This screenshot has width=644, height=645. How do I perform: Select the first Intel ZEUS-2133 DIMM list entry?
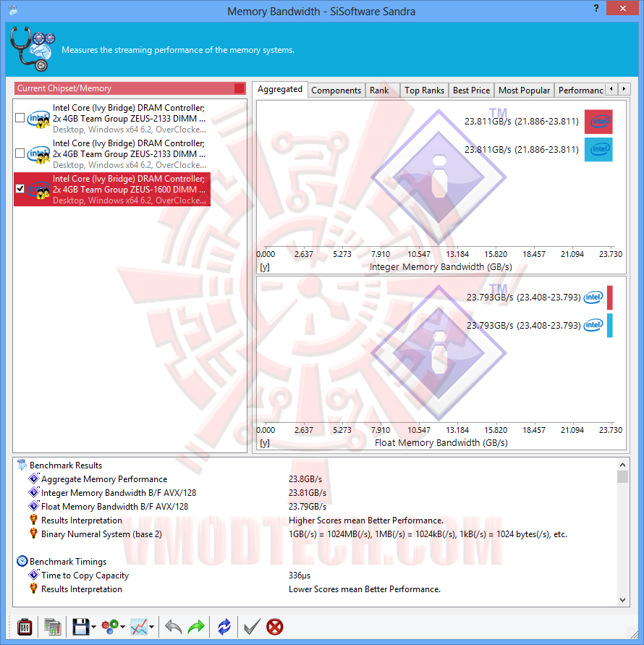tap(112, 119)
